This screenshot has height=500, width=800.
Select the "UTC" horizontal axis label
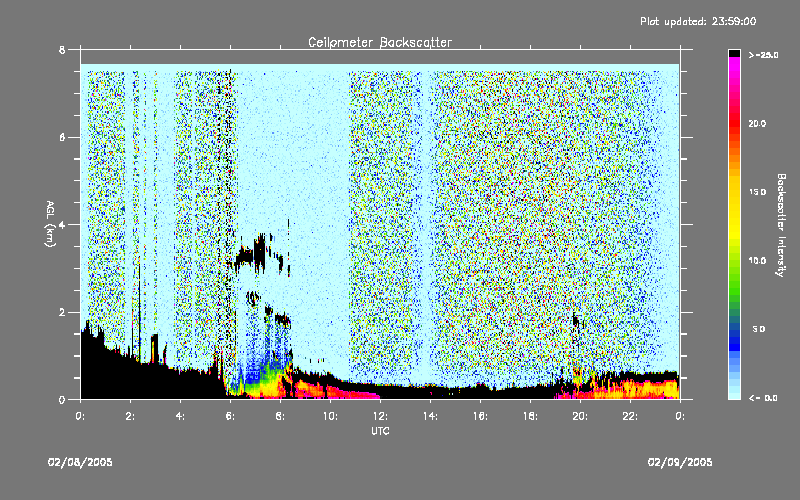380,431
